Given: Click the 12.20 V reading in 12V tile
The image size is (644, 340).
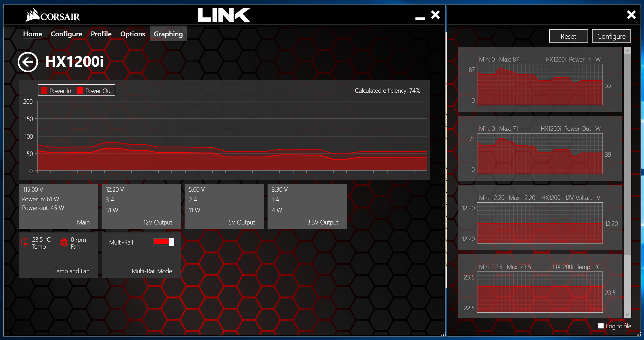Looking at the screenshot, I should point(115,190).
